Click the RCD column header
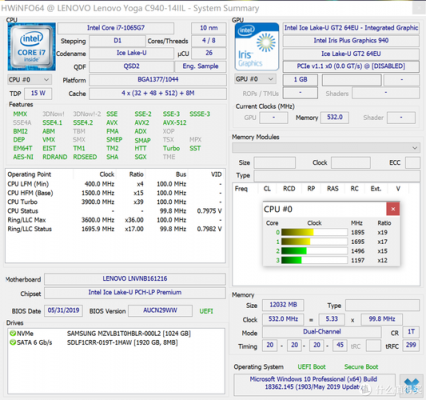Image resolution: width=426 pixels, height=400 pixels. click(x=289, y=189)
